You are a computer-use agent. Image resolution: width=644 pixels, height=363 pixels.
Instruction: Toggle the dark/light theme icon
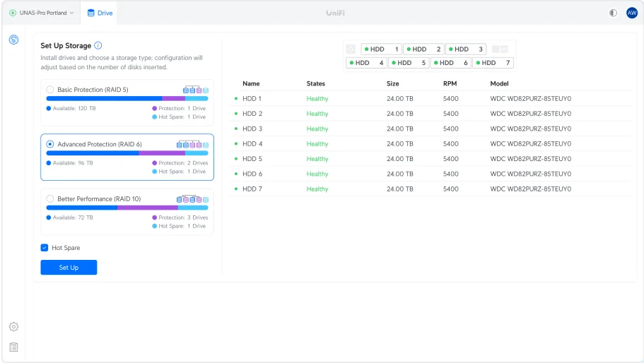coord(613,13)
